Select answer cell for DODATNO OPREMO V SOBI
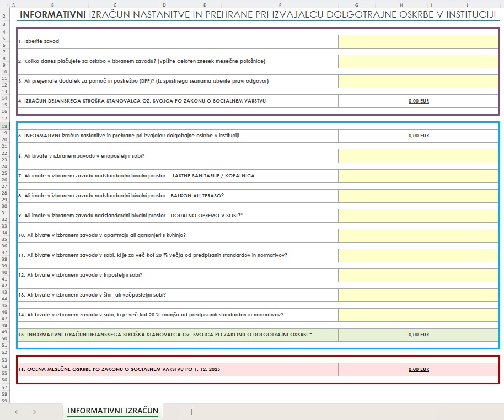The width and height of the screenshot is (504, 420). tap(418, 216)
